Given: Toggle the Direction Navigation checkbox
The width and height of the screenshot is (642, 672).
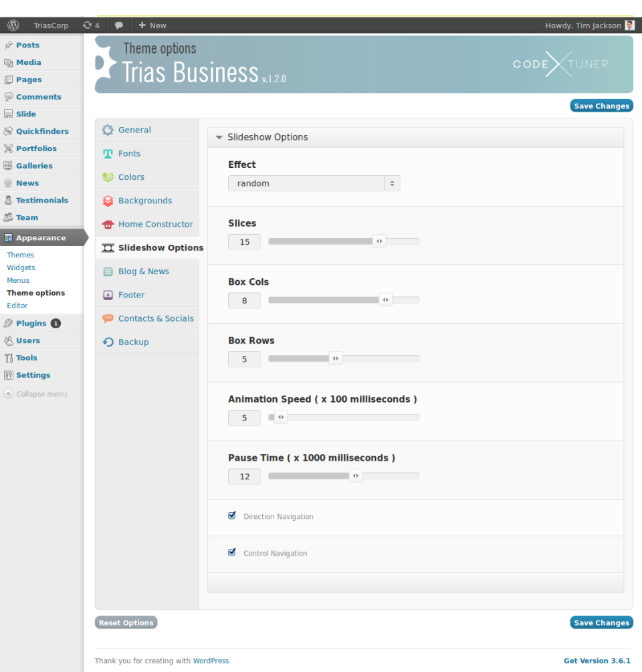Looking at the screenshot, I should coord(232,516).
